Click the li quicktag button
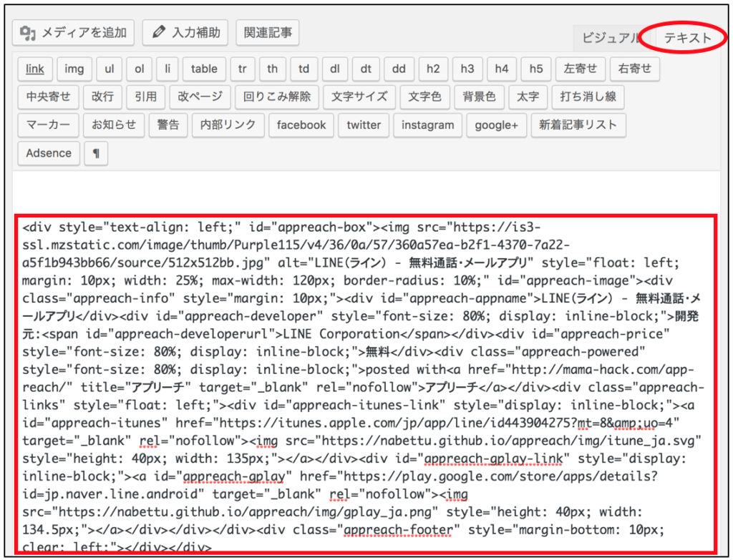Screen dimensions: 733x560 168,69
